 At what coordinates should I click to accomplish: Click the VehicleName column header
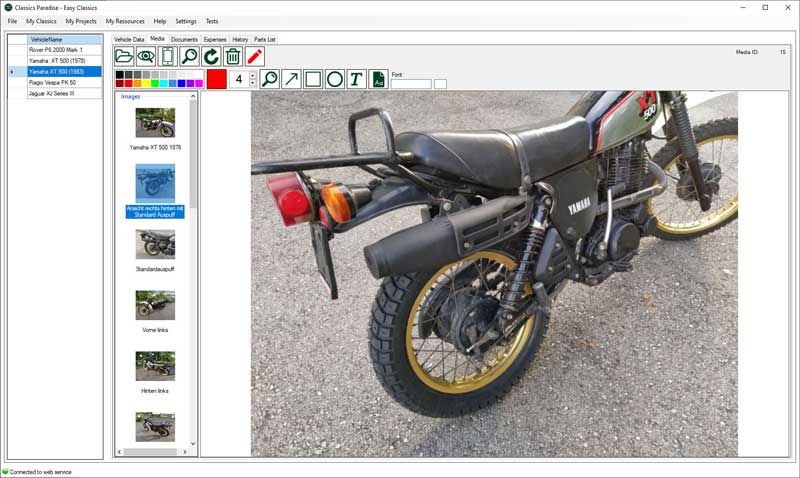[x=65, y=39]
